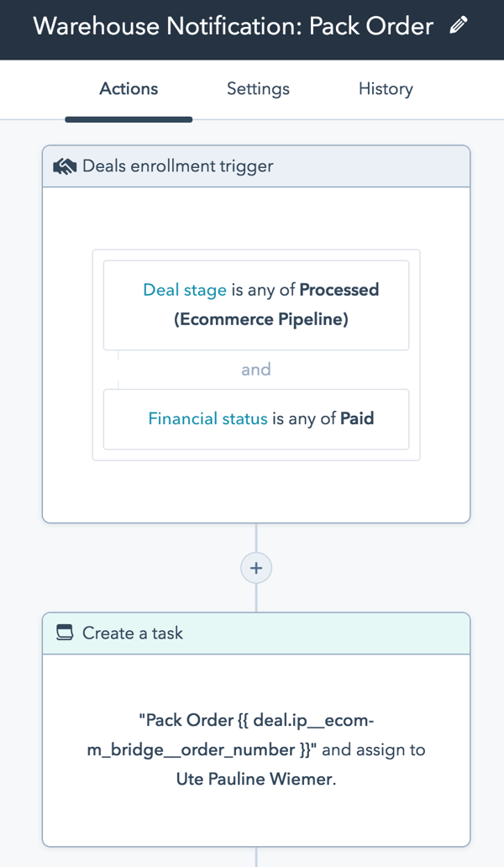Click the pencil icon to rename workflow
The height and width of the screenshot is (867, 504).
coord(459,26)
